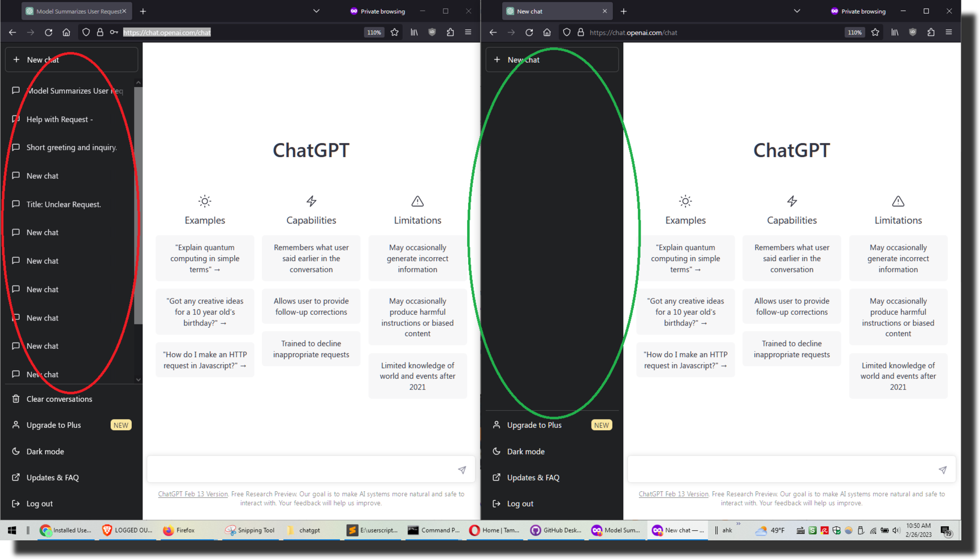Click the taskbar clock showing 10:50 AM
The height and width of the screenshot is (559, 980).
coord(918,530)
